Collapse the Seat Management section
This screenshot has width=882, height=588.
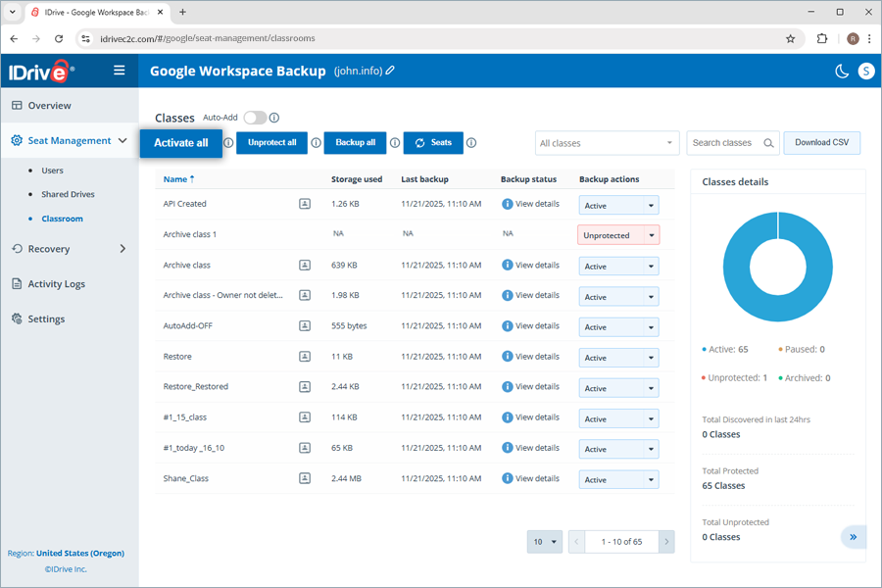click(123, 140)
